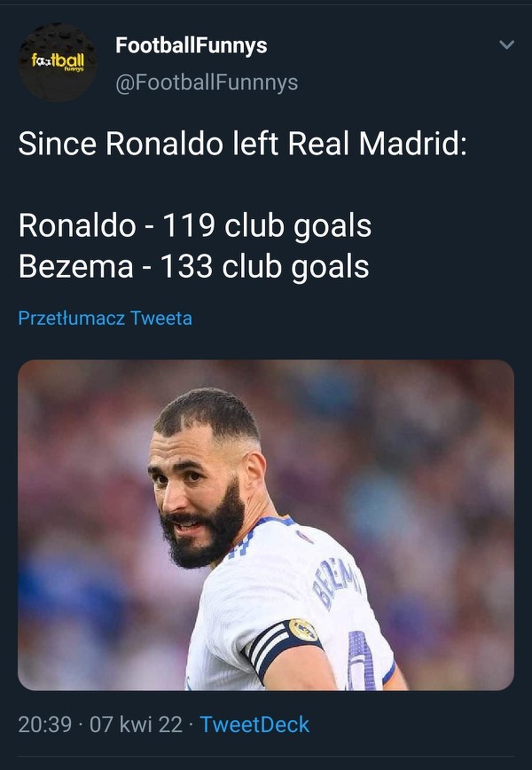Click the blue jersey number in photo
The width and height of the screenshot is (532, 770).
362,661
